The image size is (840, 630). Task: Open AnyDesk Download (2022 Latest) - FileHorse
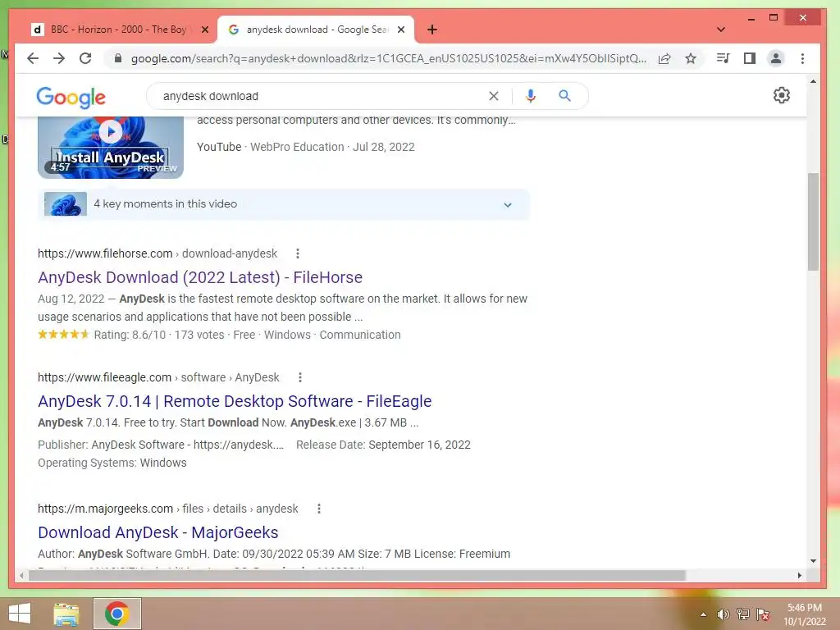200,277
